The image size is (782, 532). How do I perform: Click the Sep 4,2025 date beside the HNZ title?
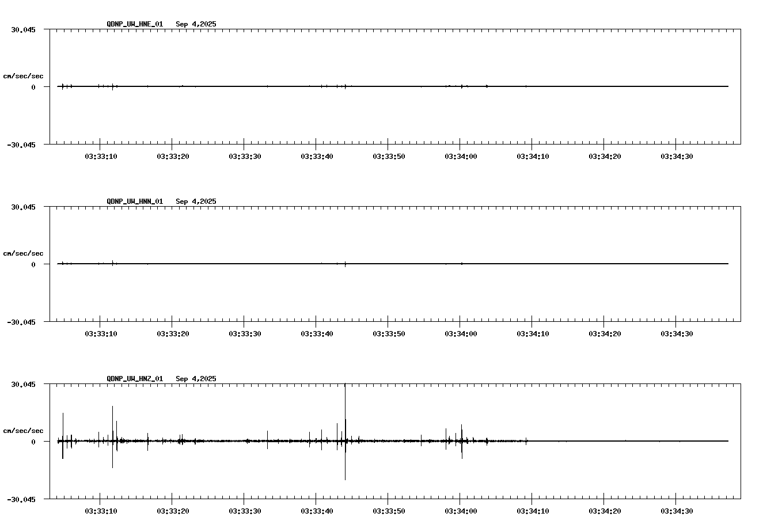196,379
